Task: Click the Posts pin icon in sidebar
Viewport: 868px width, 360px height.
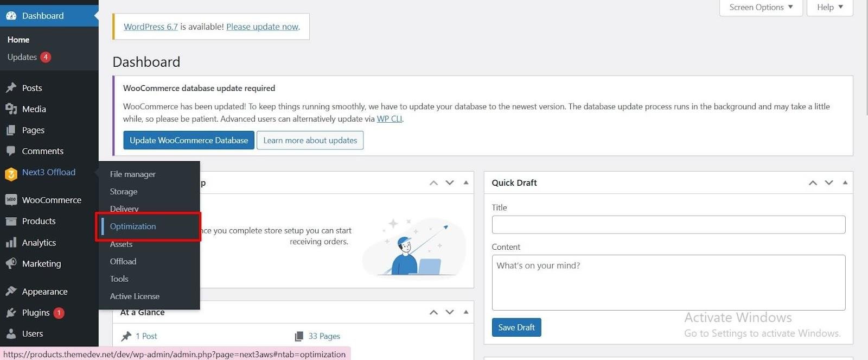Action: (x=11, y=88)
